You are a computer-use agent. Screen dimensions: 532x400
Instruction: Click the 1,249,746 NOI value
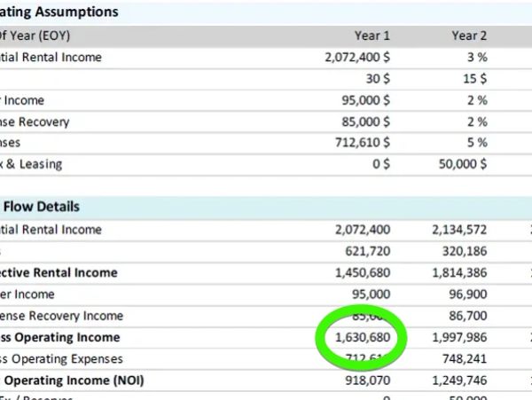(x=459, y=380)
